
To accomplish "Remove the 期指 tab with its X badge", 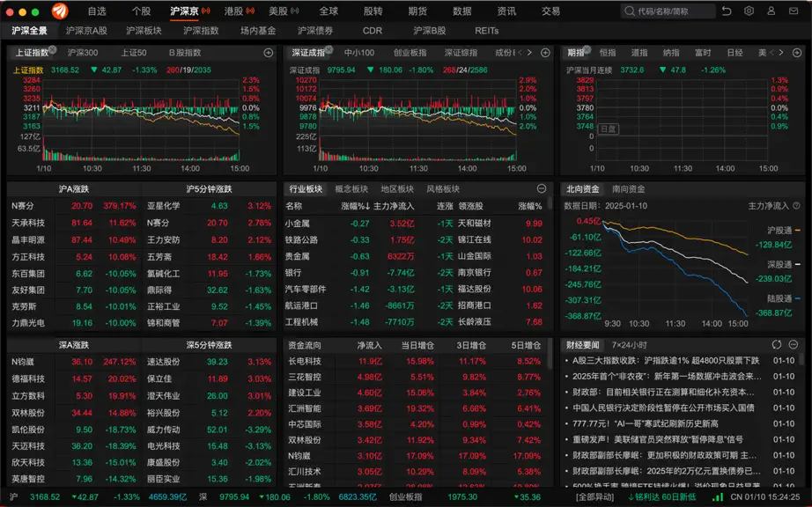I will (587, 49).
